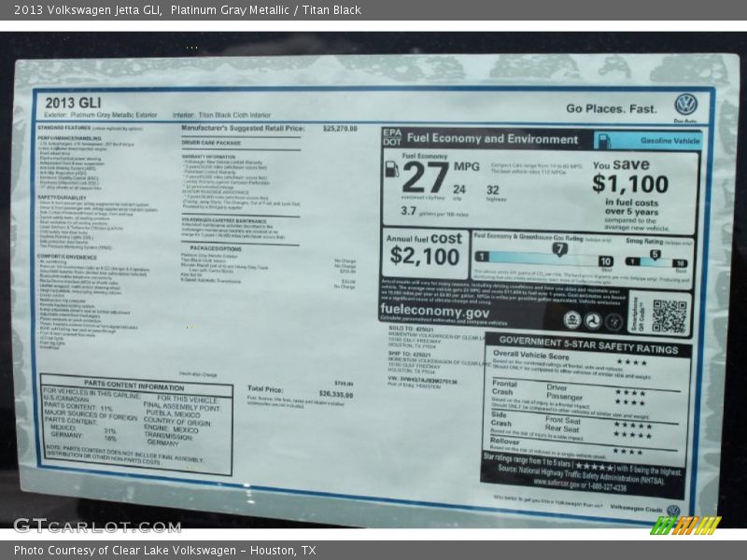Click the 24 city MPG value
The image size is (747, 560).
458,189
